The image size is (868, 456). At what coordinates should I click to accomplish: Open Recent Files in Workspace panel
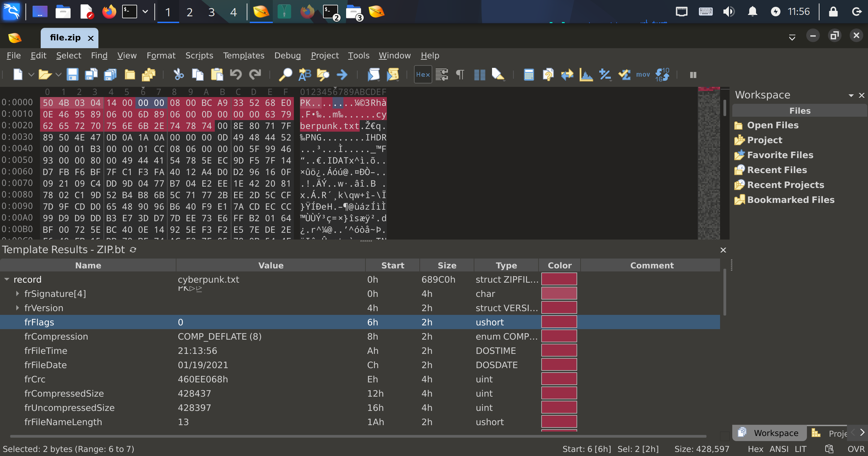click(777, 170)
